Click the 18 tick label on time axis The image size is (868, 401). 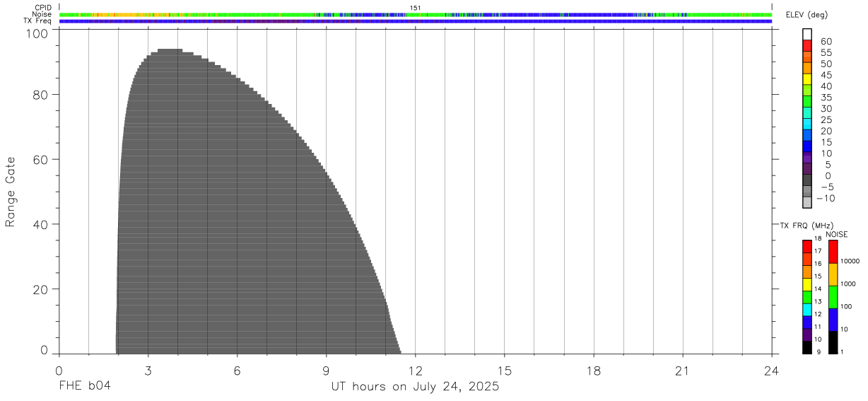pyautogui.click(x=594, y=371)
